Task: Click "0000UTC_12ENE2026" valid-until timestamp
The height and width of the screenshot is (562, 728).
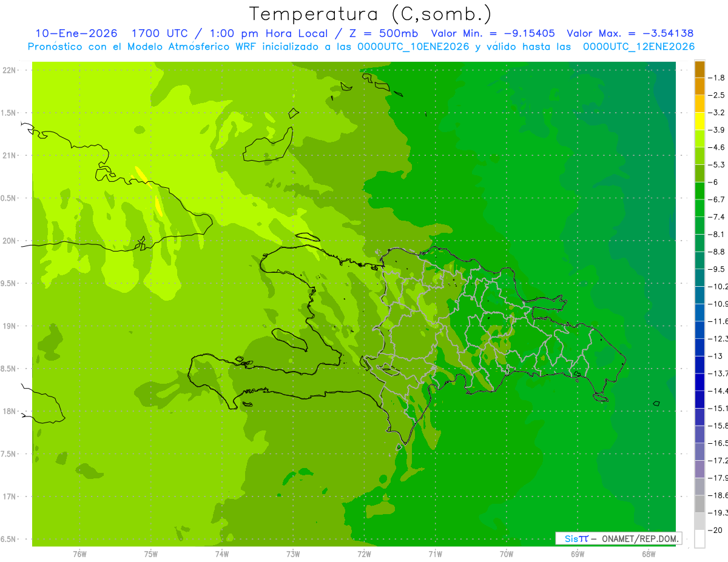Action: click(x=639, y=47)
